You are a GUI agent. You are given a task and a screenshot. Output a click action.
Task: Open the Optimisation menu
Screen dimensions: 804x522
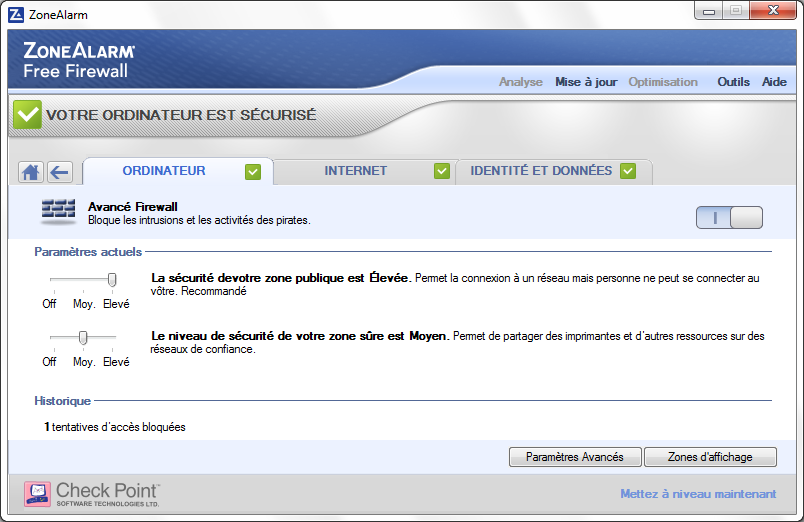coord(663,82)
